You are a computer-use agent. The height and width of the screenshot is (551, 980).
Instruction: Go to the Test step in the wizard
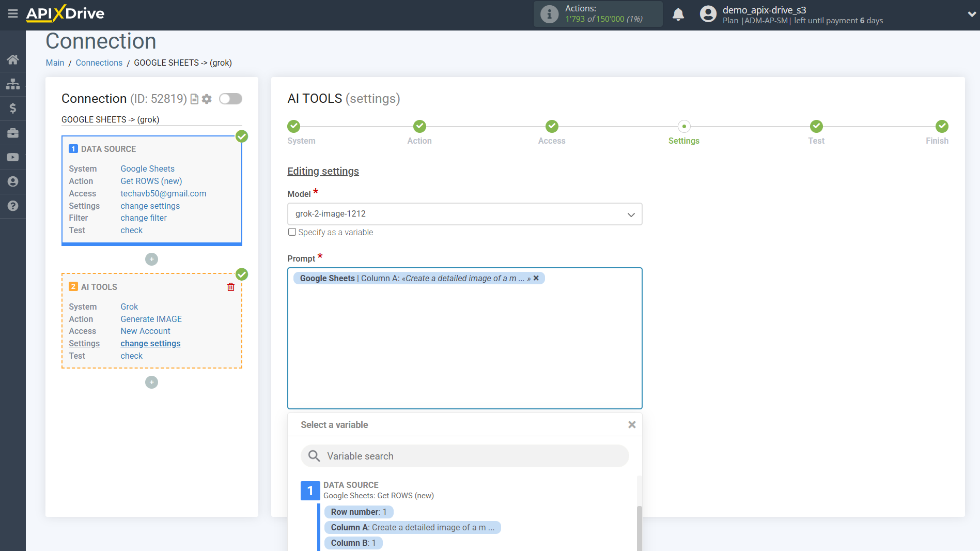click(816, 127)
